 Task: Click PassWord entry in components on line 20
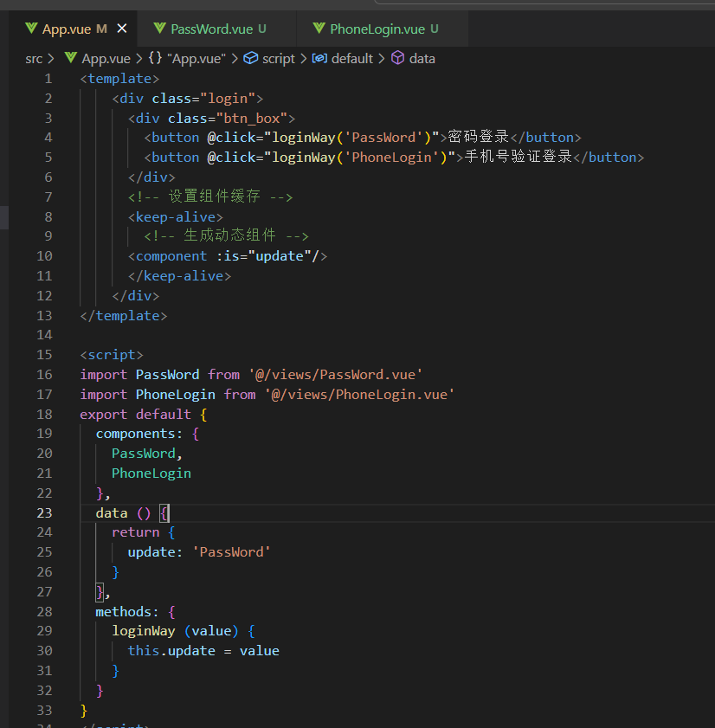pos(144,454)
